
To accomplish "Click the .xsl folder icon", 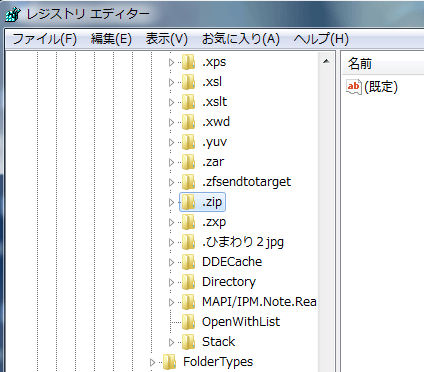I will point(188,82).
